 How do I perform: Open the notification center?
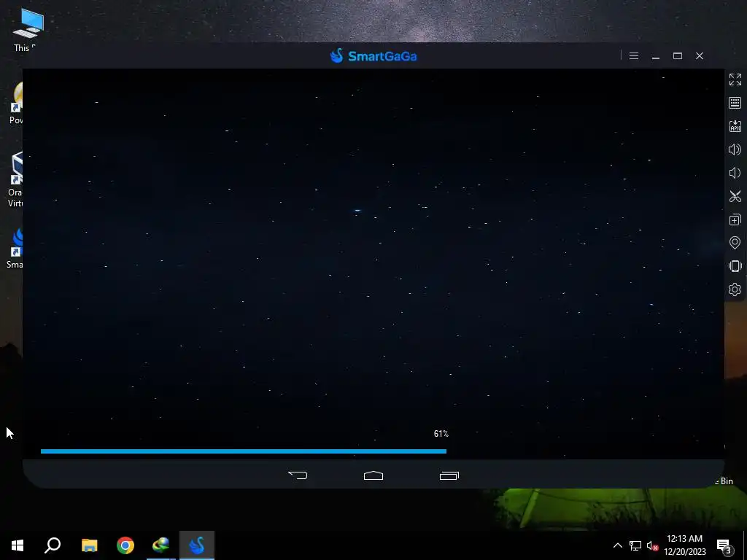pyautogui.click(x=724, y=545)
